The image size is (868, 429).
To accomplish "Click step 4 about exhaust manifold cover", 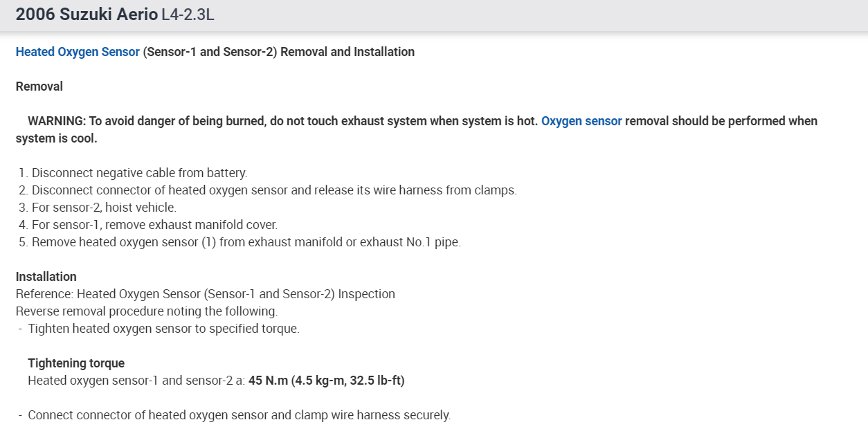I will 154,225.
